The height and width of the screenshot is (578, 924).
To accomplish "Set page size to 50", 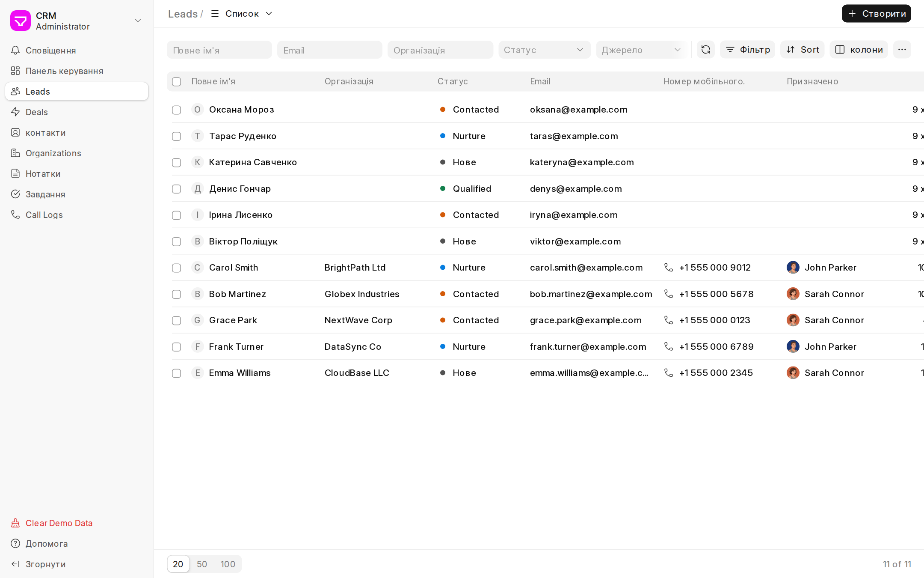I will coord(202,564).
